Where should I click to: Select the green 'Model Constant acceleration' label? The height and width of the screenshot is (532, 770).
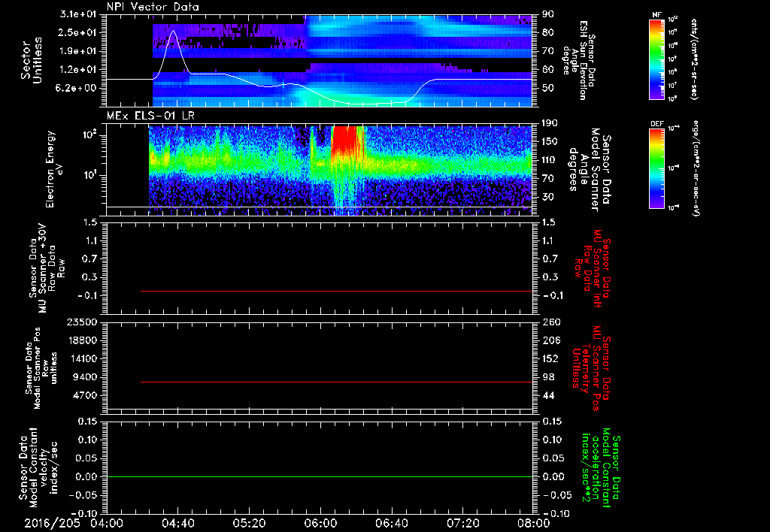click(601, 469)
